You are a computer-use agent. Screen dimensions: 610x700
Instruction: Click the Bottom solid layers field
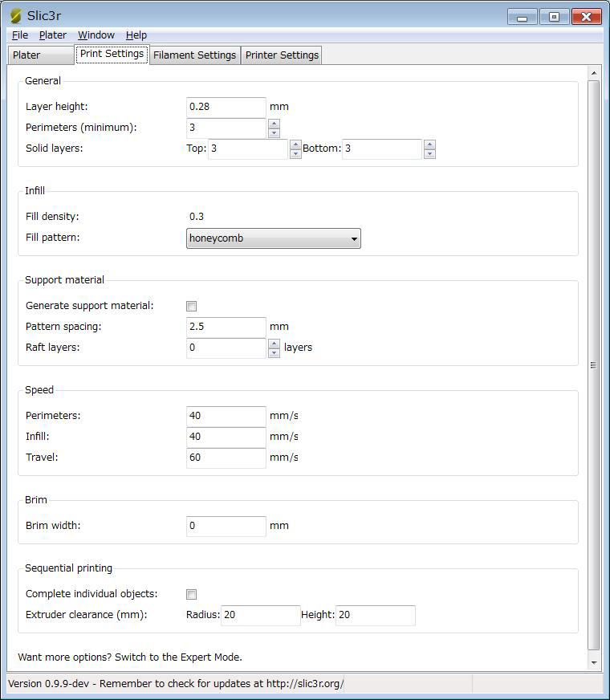(x=382, y=149)
